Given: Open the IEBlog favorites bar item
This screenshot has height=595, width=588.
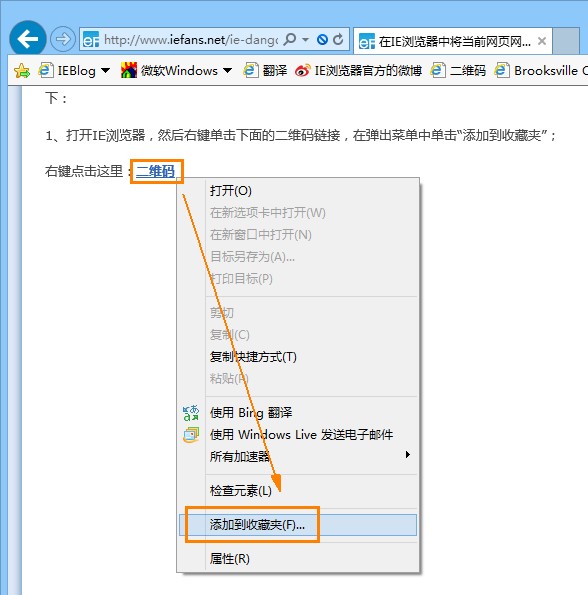Looking at the screenshot, I should coord(68,71).
